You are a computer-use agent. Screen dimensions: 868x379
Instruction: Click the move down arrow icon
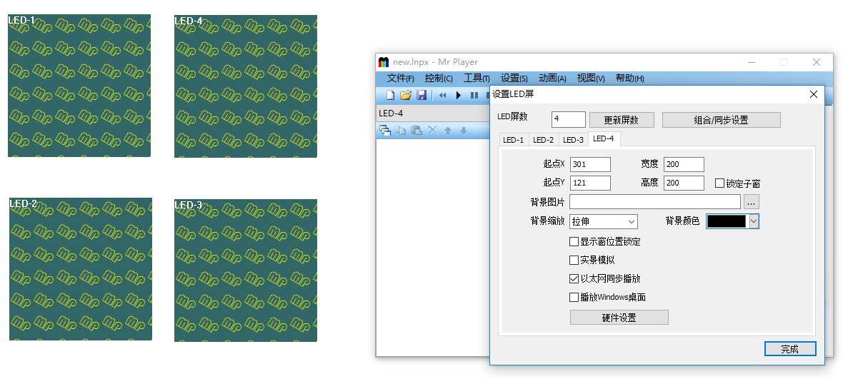[464, 130]
